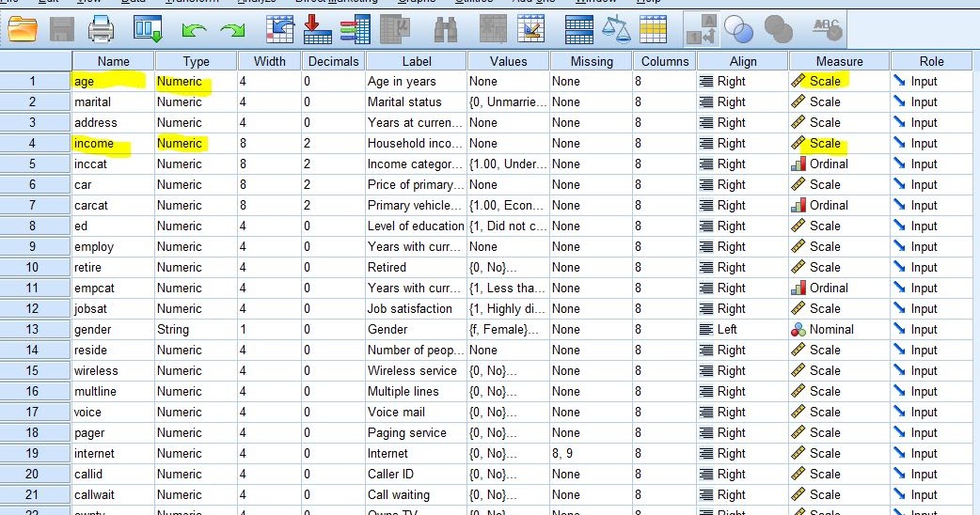Select row number 13 header

tap(36, 330)
